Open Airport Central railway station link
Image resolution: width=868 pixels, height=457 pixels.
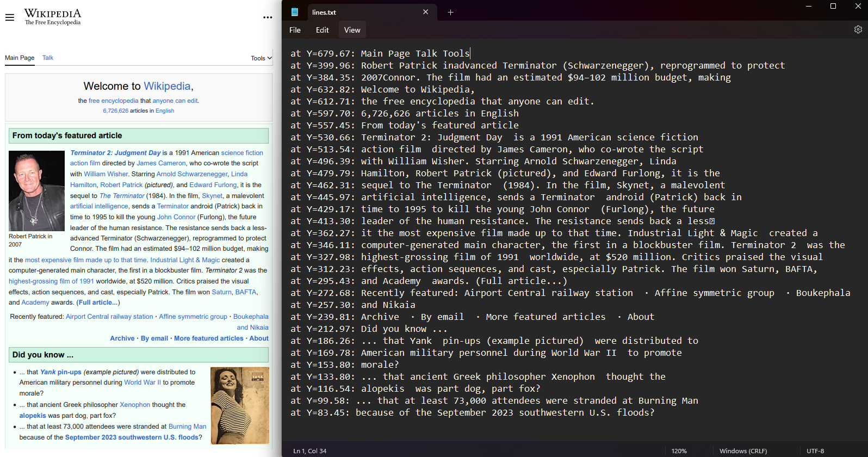click(109, 317)
